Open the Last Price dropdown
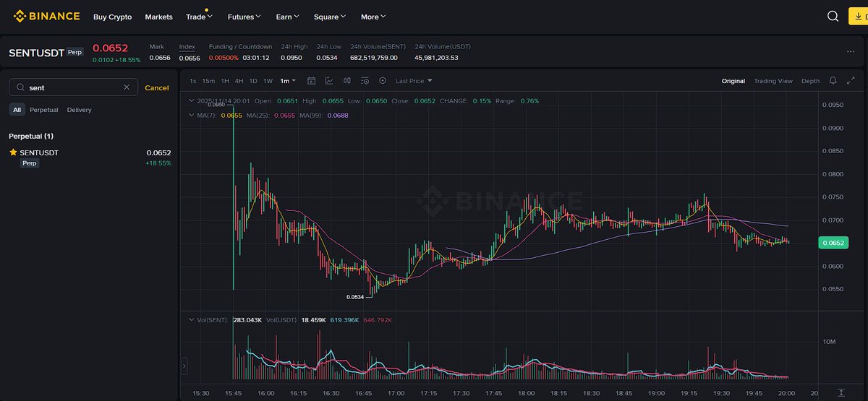Image resolution: width=868 pixels, height=401 pixels. point(414,81)
